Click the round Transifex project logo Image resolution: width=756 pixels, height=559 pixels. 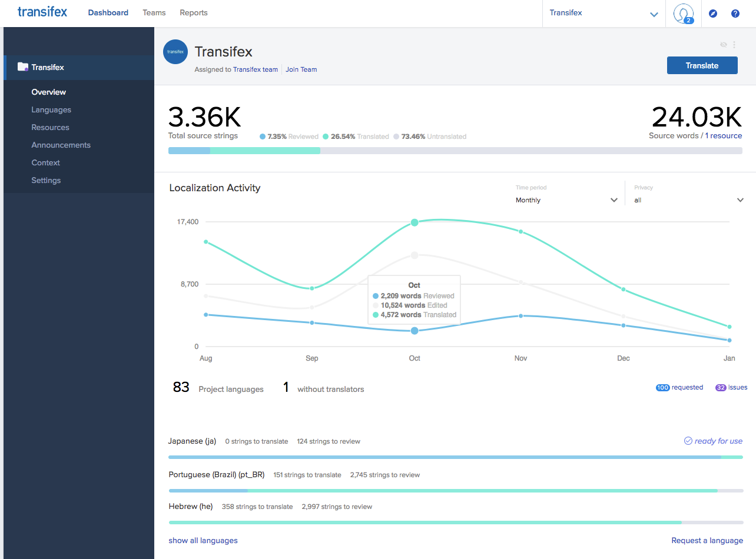point(175,52)
